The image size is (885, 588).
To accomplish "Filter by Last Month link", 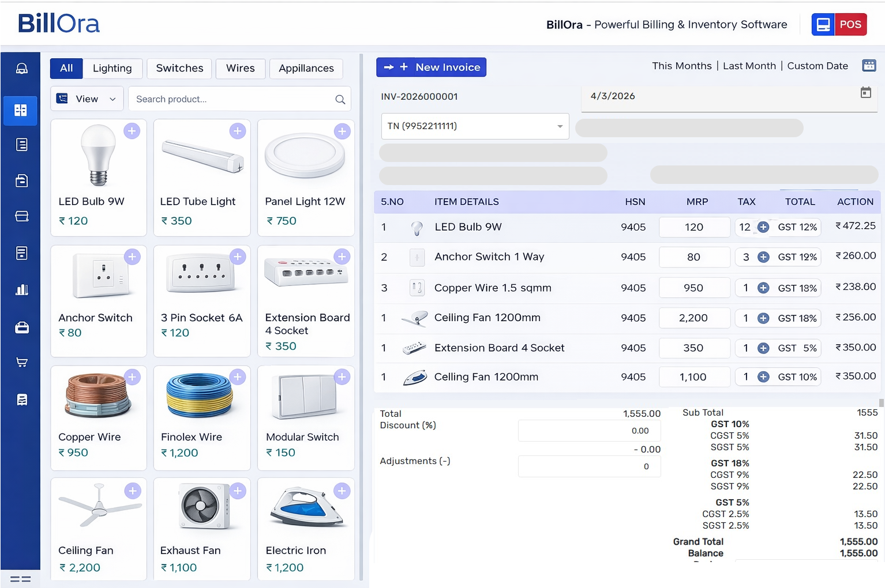I will point(749,66).
